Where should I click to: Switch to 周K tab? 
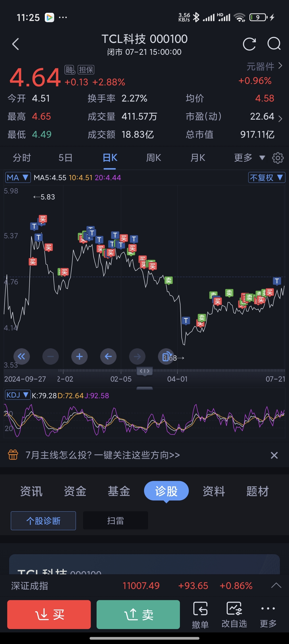[153, 158]
